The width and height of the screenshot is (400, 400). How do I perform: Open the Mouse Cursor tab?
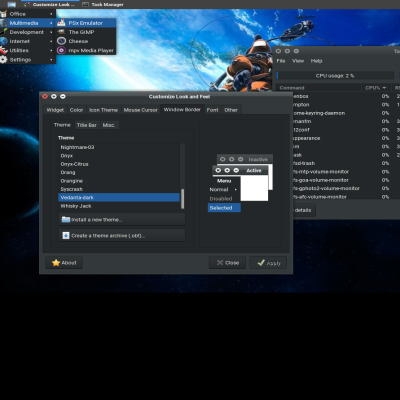pos(140,110)
